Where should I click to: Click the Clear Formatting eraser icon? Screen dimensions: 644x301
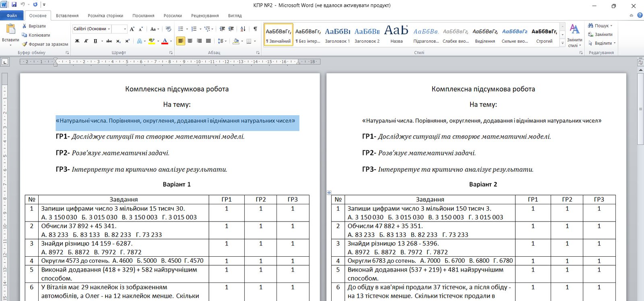pos(168,29)
